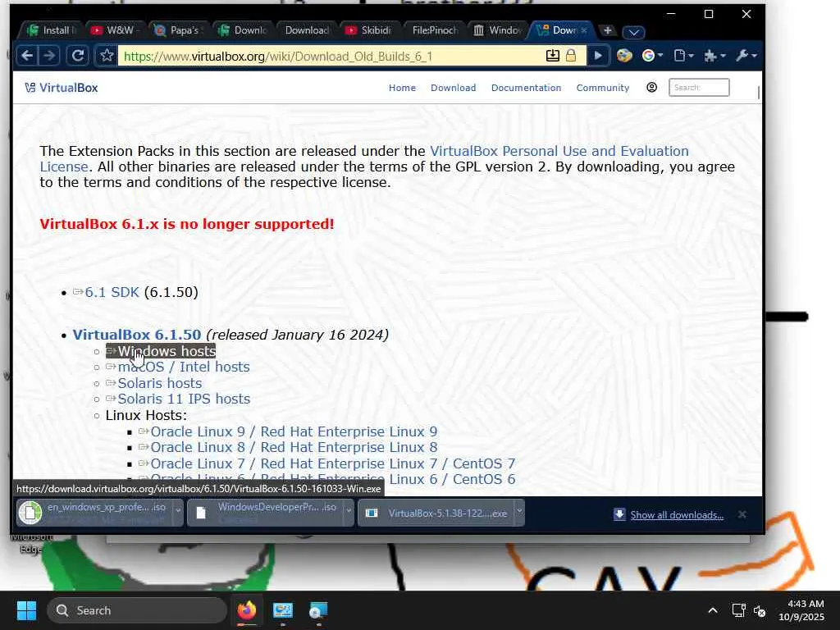Viewport: 840px width, 630px height.
Task: Open the monitor app icon in taskbar
Action: pos(282,610)
